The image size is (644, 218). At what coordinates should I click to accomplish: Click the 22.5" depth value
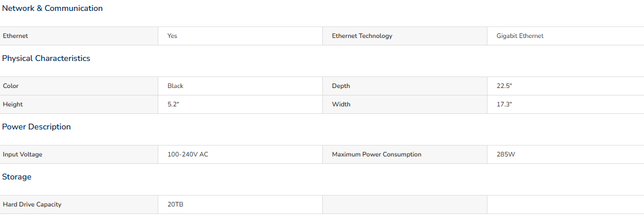[x=504, y=86]
